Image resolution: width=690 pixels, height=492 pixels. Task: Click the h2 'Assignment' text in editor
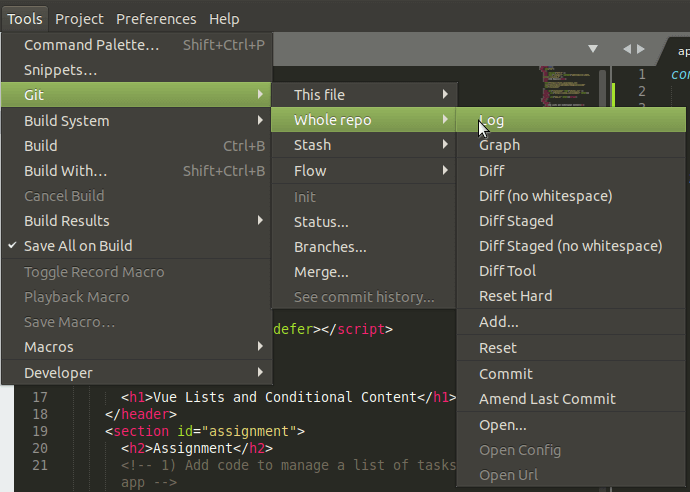[x=193, y=448]
